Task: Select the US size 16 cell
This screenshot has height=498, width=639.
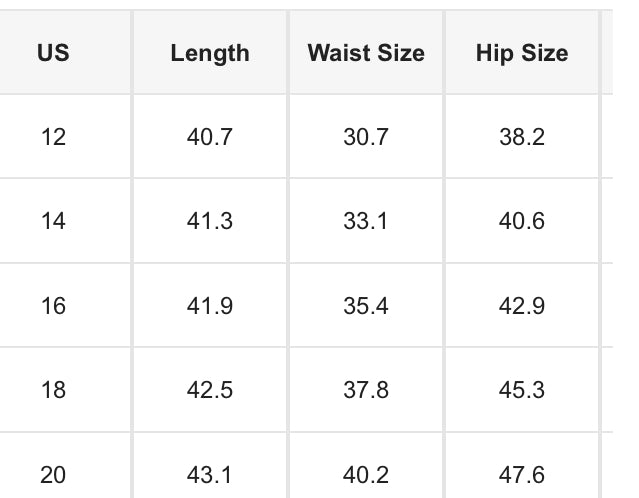Action: coord(53,305)
